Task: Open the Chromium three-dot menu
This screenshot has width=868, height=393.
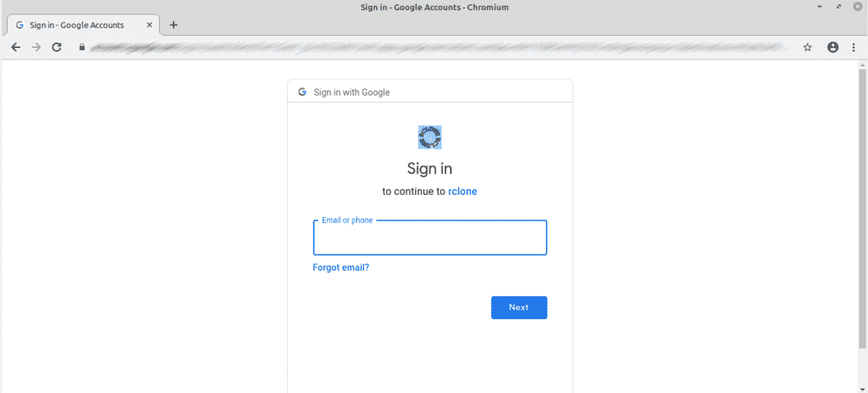Action: 854,48
